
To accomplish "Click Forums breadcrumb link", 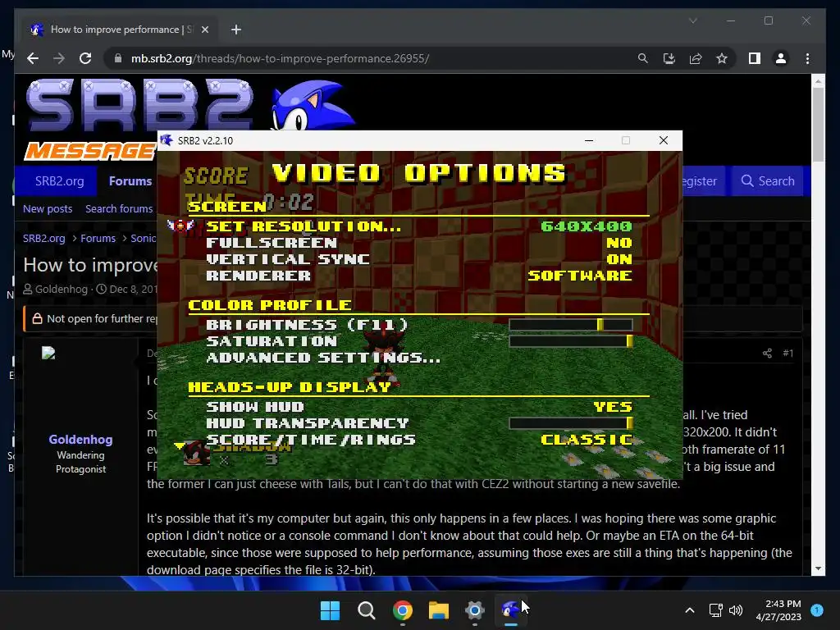I will pyautogui.click(x=98, y=239).
